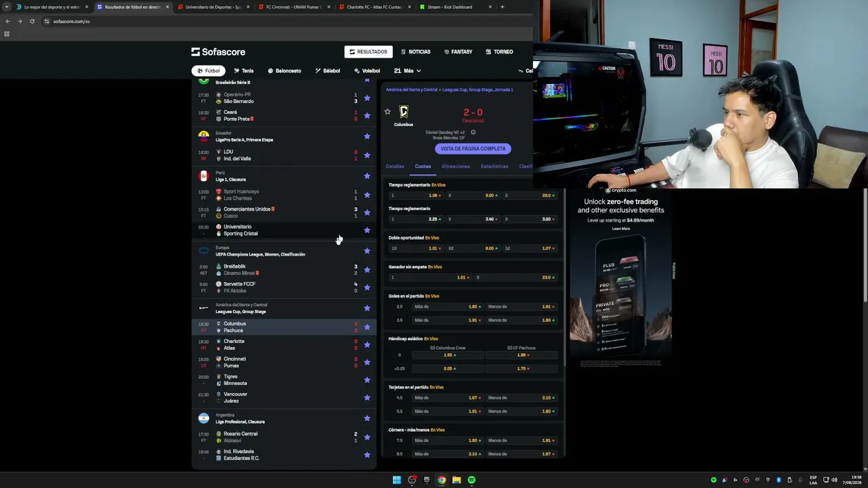Switch to the Cuotas tab
Screen dimensions: 868x488
422,166
